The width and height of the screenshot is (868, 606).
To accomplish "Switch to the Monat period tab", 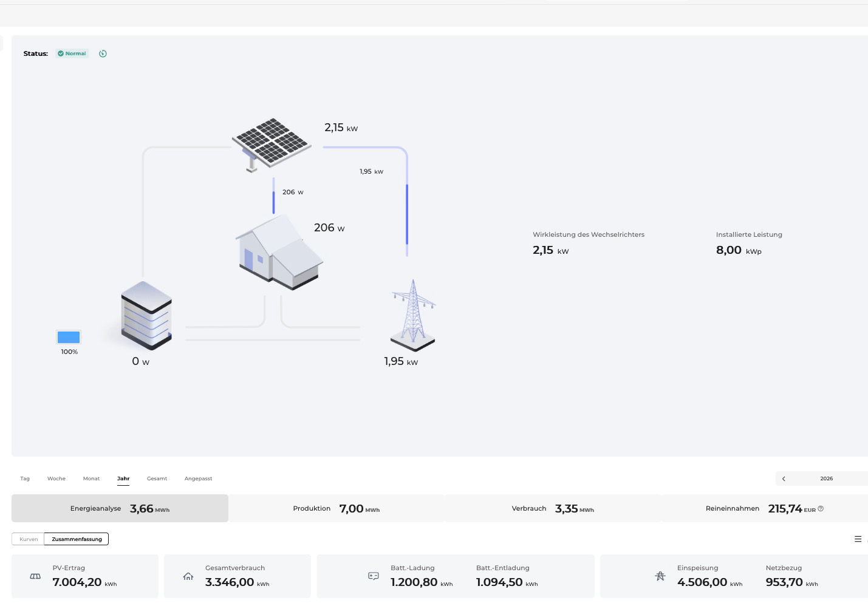I will [91, 478].
